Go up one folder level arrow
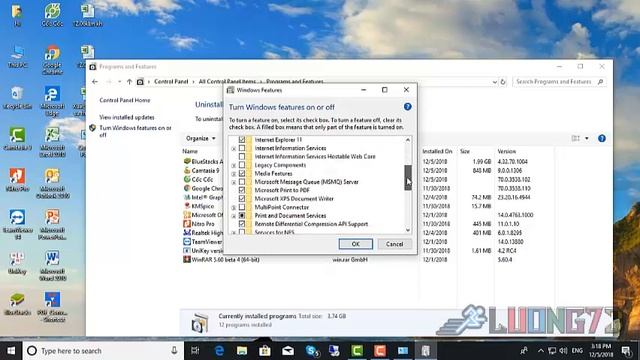Image resolution: width=640 pixels, height=360 pixels. (x=129, y=82)
